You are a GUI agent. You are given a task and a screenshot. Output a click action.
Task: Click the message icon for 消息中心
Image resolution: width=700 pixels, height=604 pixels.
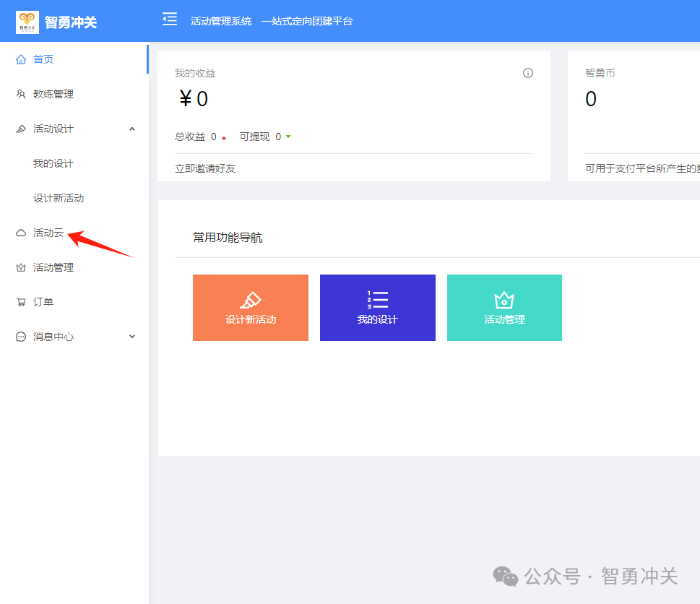[22, 336]
